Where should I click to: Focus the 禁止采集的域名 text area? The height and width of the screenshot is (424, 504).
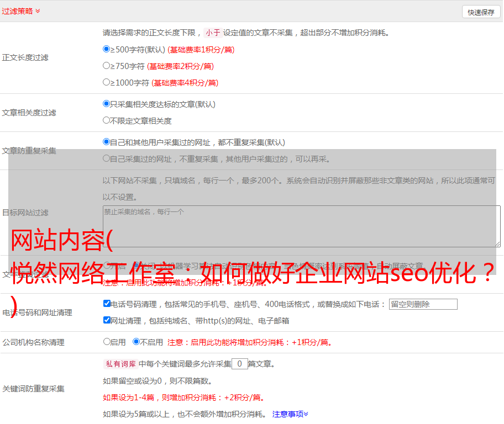(302, 226)
